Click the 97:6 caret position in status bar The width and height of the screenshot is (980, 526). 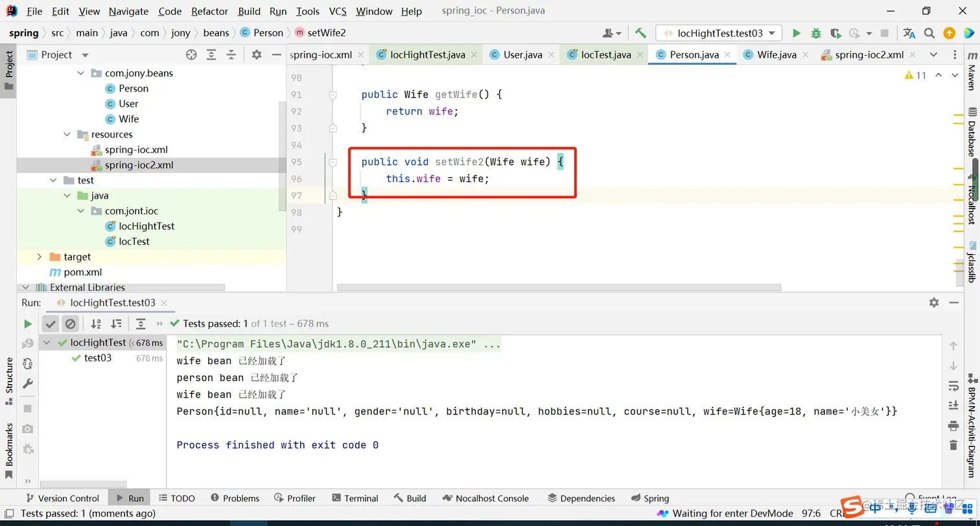point(811,513)
